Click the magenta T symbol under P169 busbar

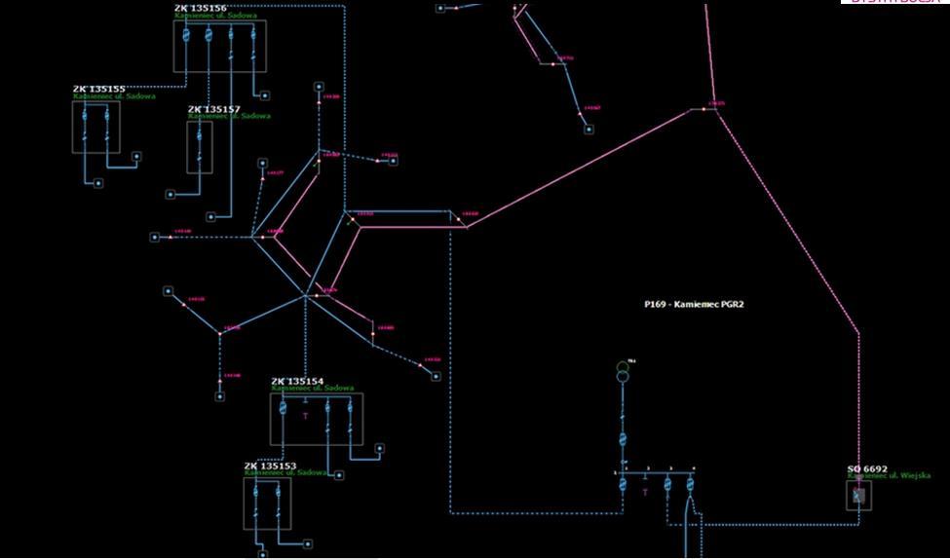tap(645, 492)
